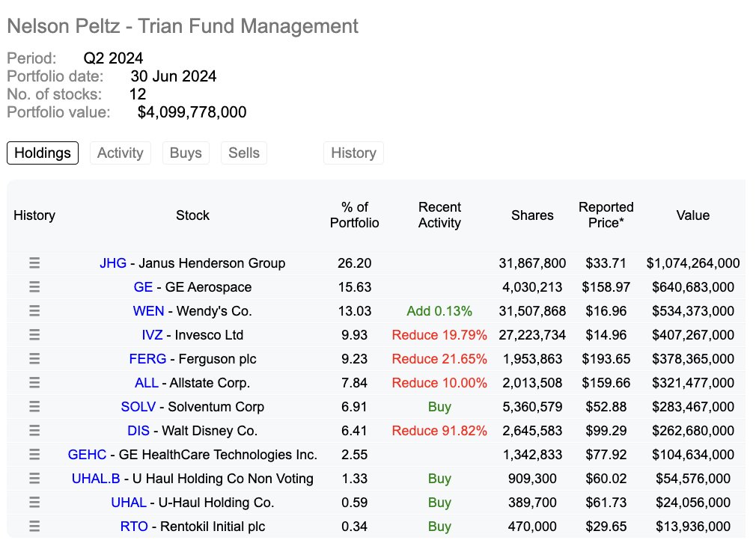Open the IVZ ticker link
Viewport: 756px width, 543px height.
[152, 335]
